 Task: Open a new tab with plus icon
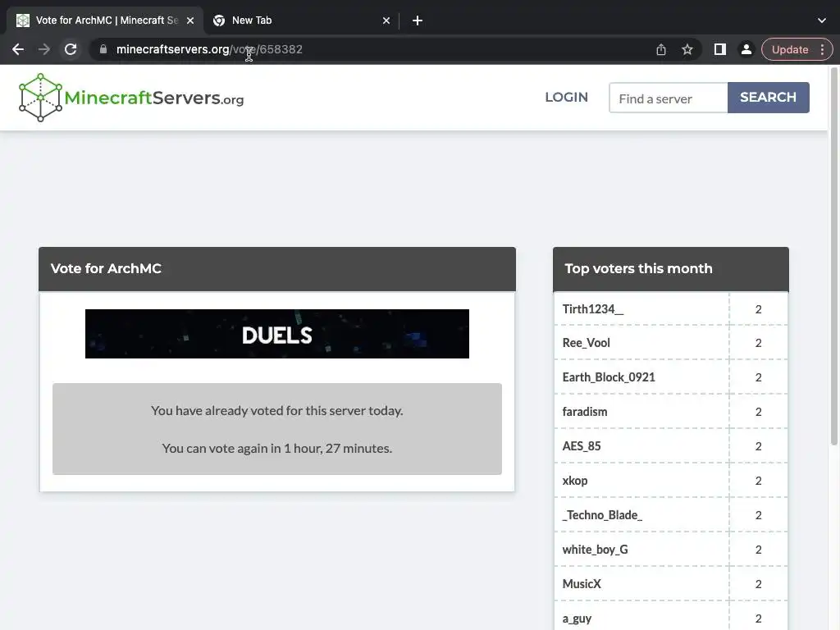(418, 21)
